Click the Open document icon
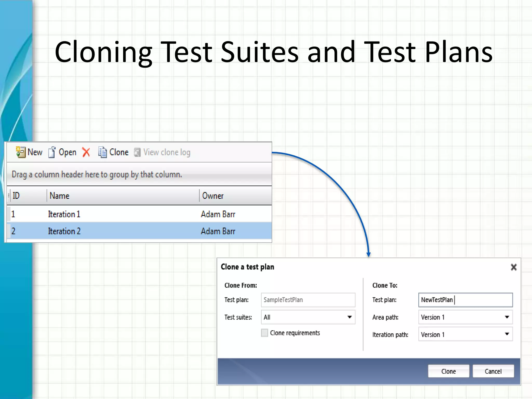The width and height of the screenshot is (532, 399). tap(52, 152)
